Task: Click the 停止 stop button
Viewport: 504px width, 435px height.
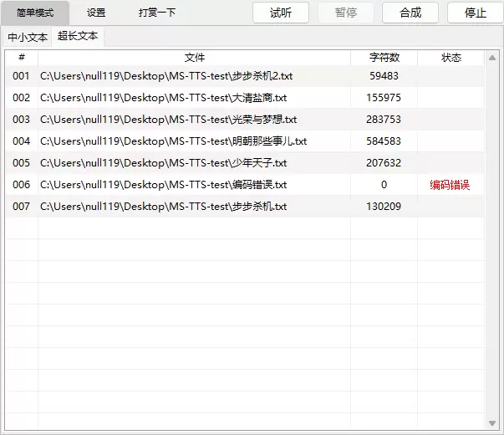Action: [x=475, y=13]
